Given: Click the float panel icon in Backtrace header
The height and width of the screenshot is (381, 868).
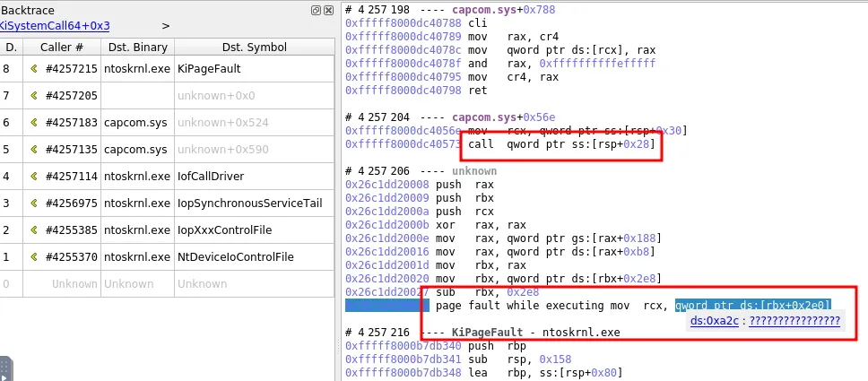Looking at the screenshot, I should 317,10.
